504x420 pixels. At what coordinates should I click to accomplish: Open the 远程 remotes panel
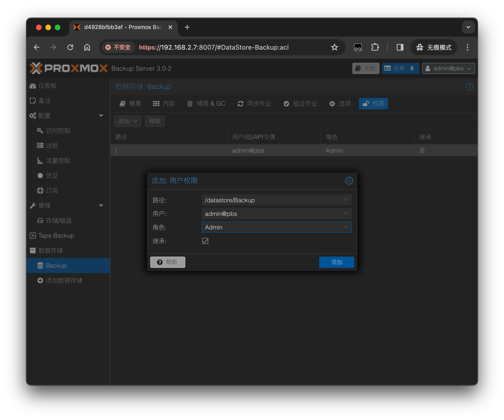(52, 146)
